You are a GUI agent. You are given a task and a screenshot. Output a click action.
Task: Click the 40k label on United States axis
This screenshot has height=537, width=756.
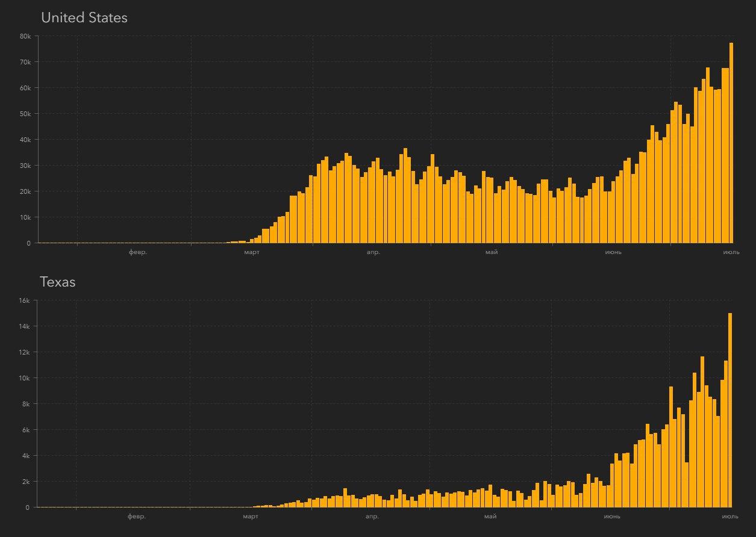[25, 140]
